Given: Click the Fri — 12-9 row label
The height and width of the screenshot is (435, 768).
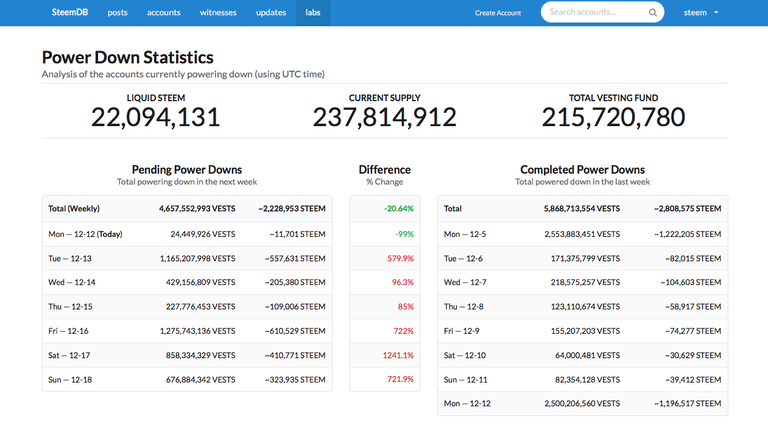Looking at the screenshot, I should tap(461, 331).
